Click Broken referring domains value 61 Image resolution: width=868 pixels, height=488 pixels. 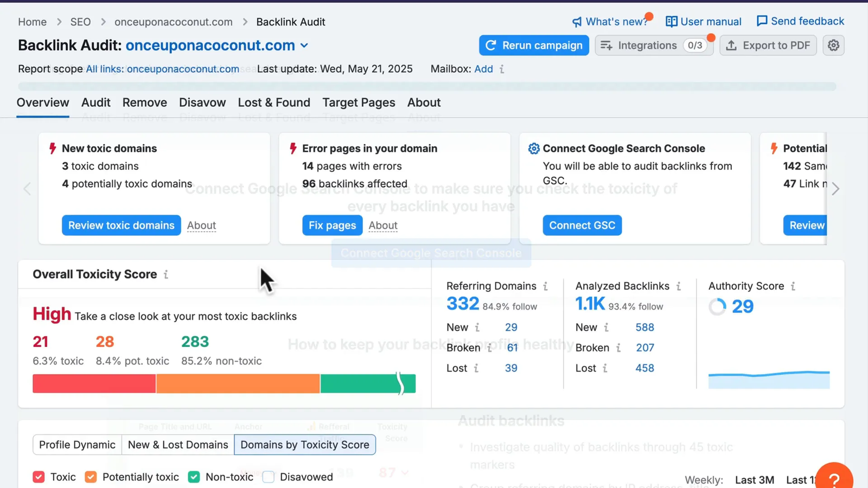coord(513,348)
